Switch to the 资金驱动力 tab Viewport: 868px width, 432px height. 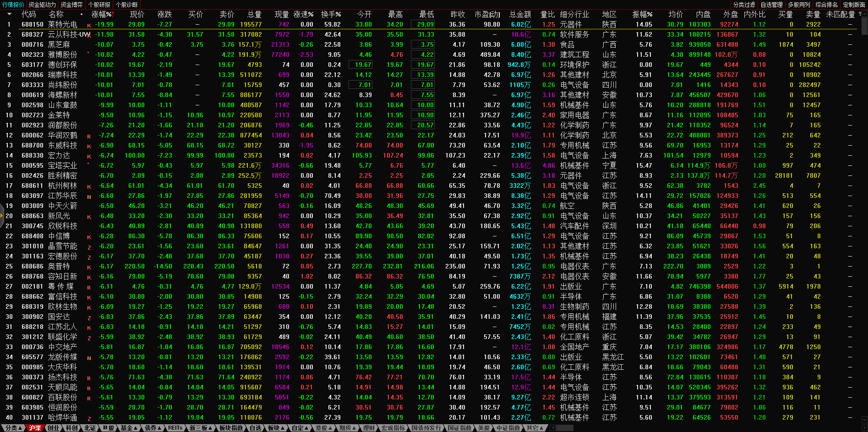(42, 5)
